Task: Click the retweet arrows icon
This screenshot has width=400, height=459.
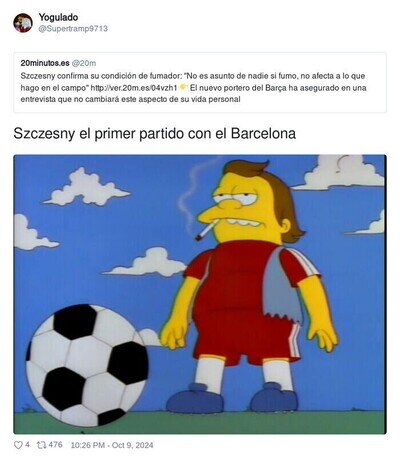Action: pos(42,445)
